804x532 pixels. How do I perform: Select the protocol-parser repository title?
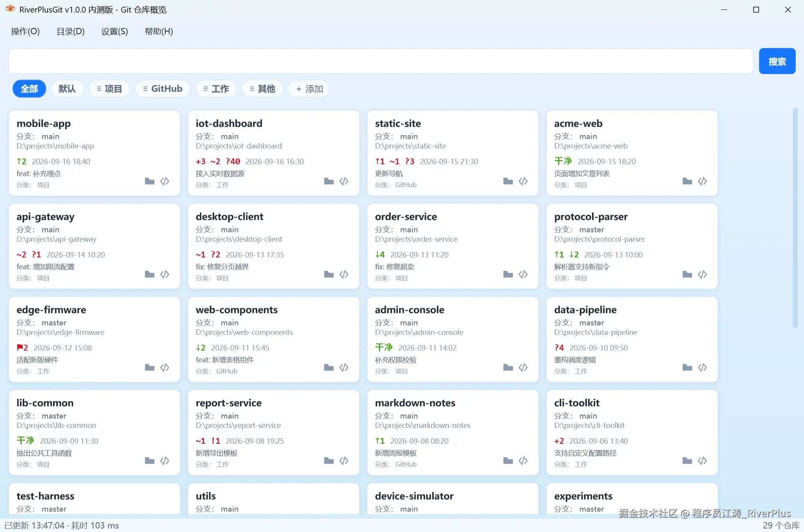click(x=591, y=217)
